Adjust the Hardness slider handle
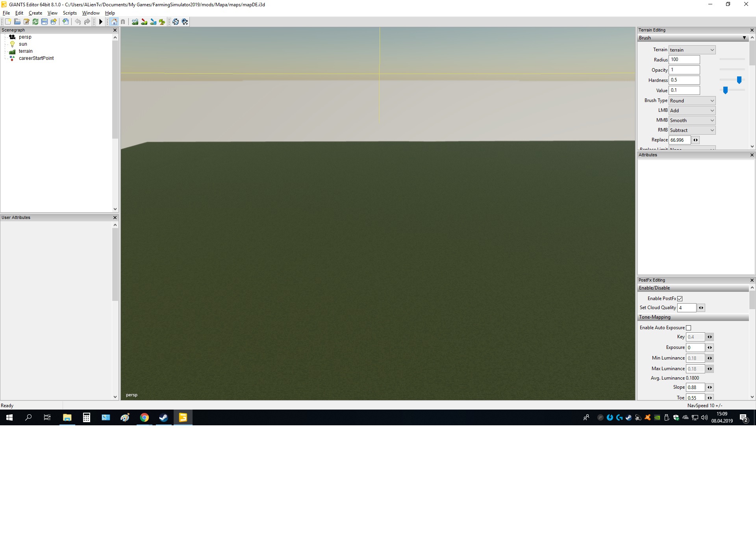Image resolution: width=756 pixels, height=560 pixels. (739, 80)
